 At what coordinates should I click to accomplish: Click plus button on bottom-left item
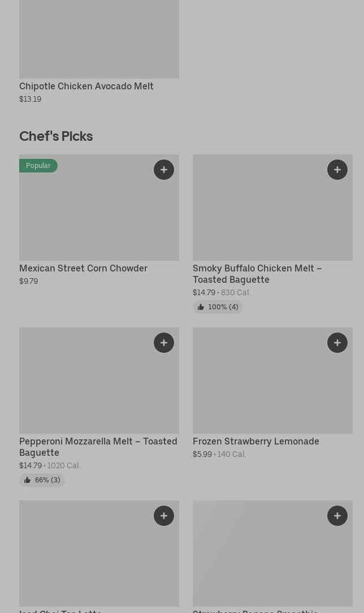(x=164, y=516)
